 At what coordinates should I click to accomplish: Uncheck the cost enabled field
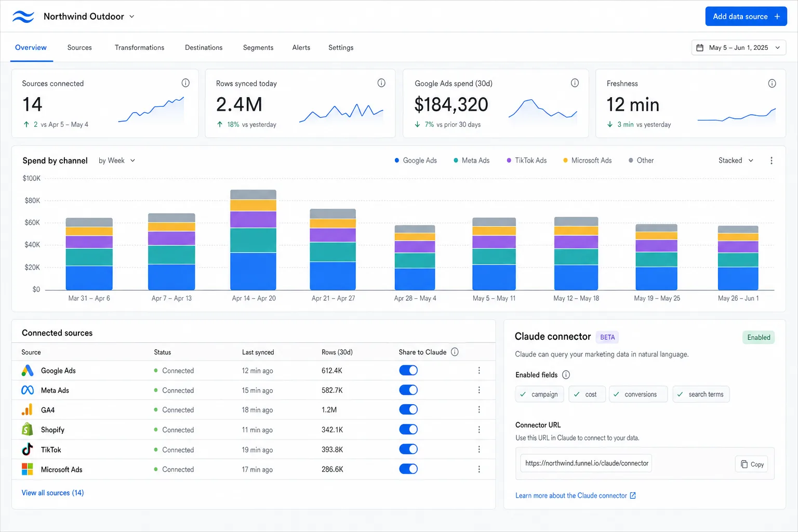(x=587, y=394)
